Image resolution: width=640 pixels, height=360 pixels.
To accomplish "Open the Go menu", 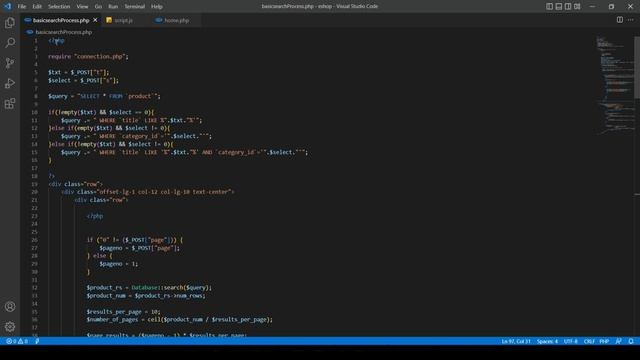I will pyautogui.click(x=98, y=7).
